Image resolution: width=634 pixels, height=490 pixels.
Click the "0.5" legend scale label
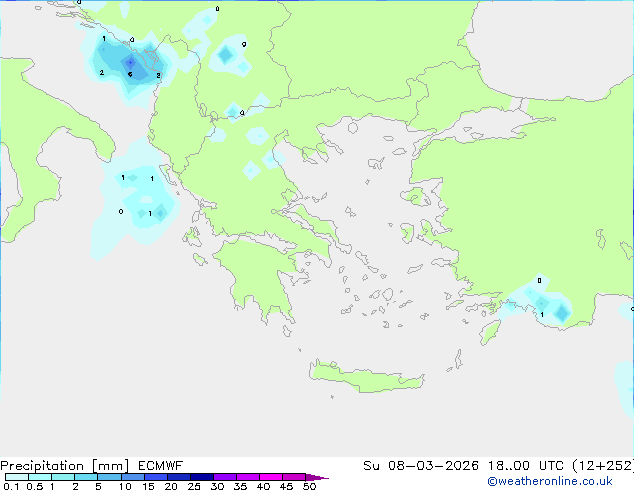35,486
